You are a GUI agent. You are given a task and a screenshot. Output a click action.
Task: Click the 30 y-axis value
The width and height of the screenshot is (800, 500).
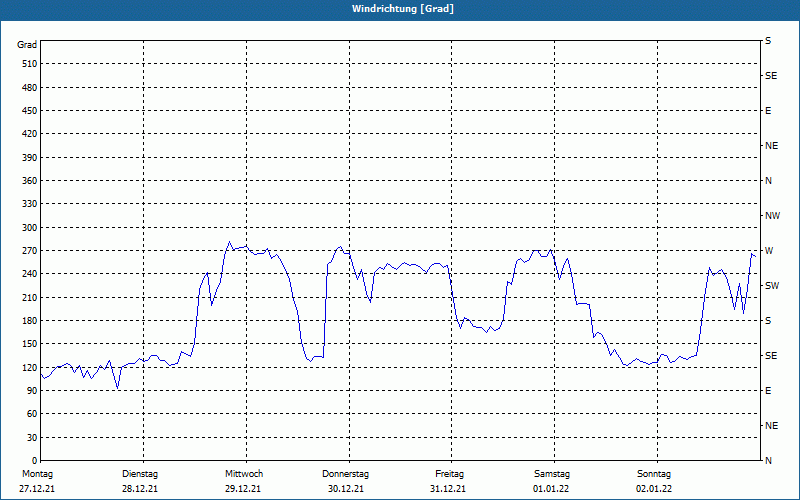[x=32, y=438]
